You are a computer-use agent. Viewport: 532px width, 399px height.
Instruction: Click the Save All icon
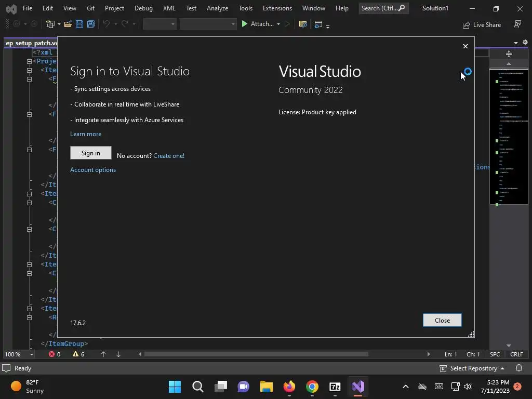coord(90,24)
